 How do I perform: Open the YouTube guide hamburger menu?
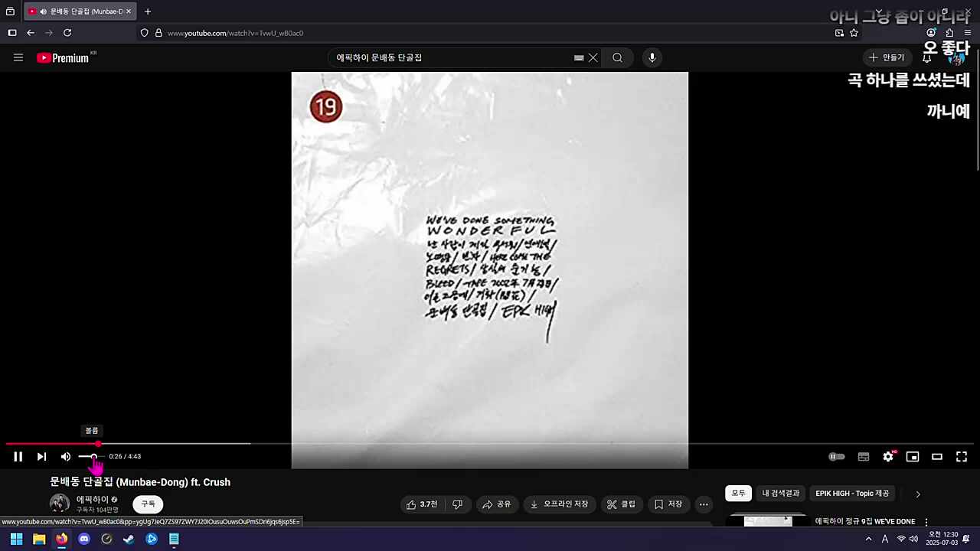pyautogui.click(x=18, y=57)
